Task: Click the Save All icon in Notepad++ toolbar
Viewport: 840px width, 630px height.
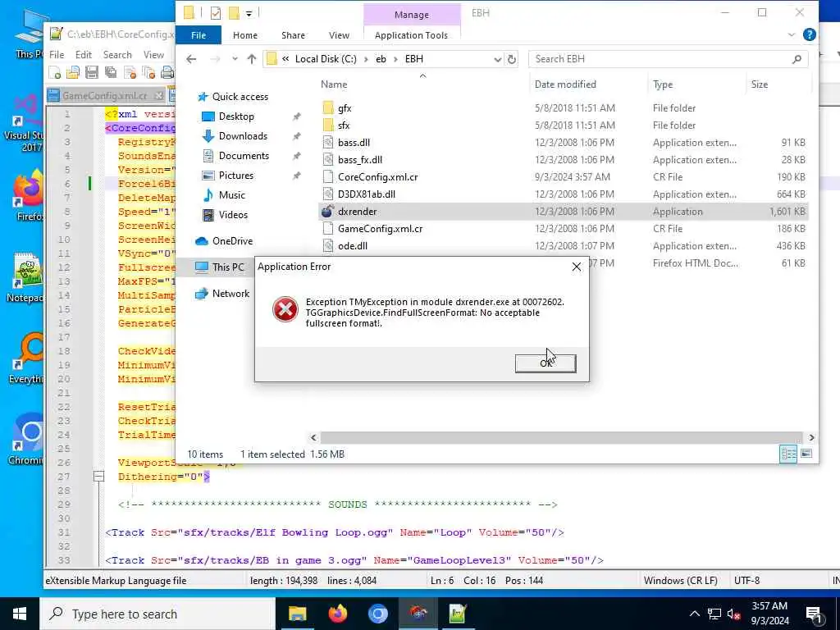Action: (x=111, y=72)
